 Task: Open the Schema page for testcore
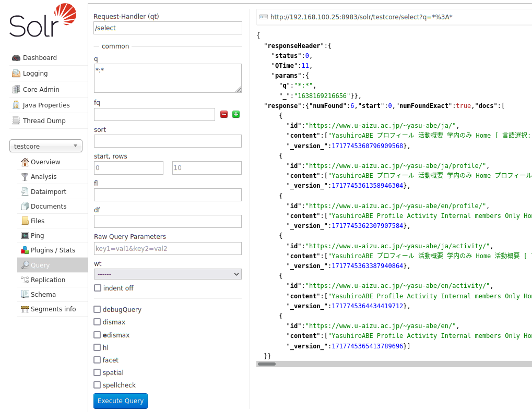[43, 294]
